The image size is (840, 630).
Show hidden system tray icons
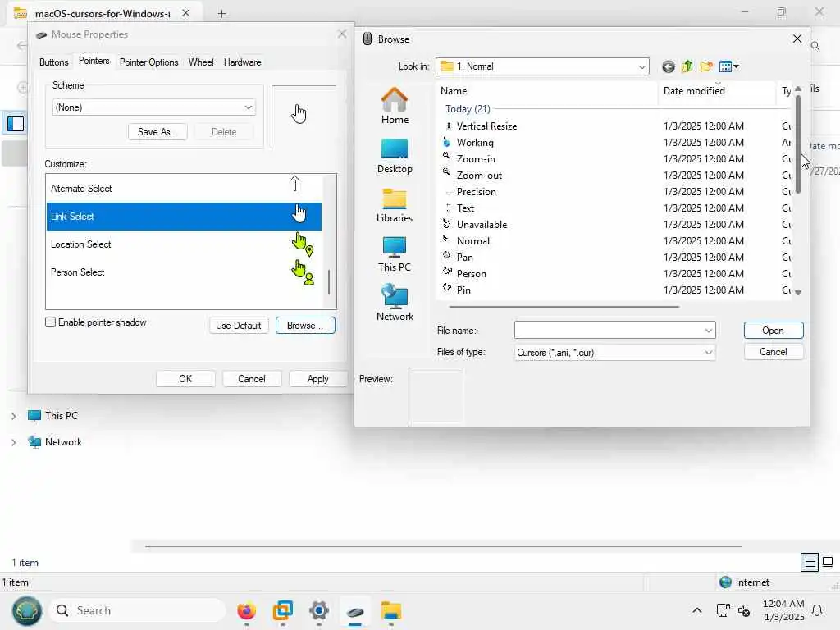point(697,610)
